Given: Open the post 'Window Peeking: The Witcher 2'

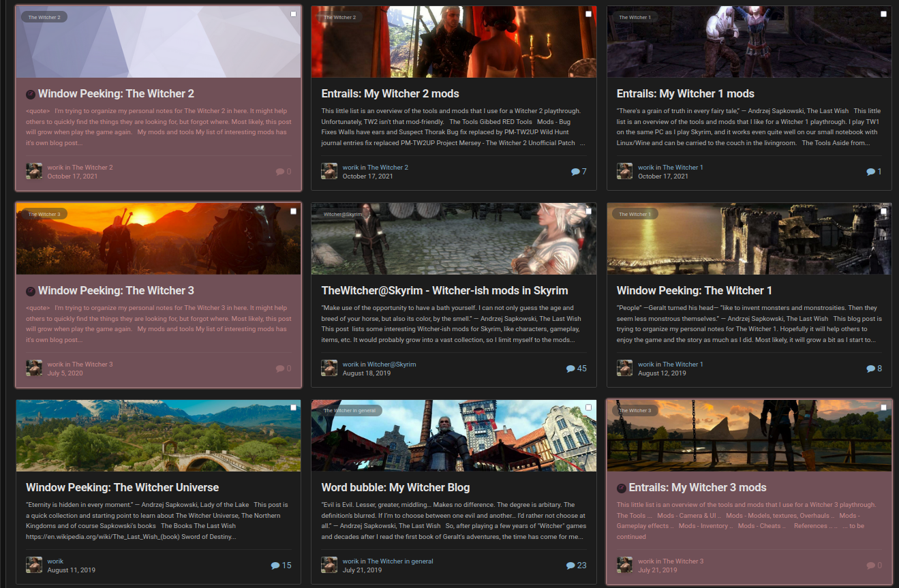Looking at the screenshot, I should tap(116, 94).
